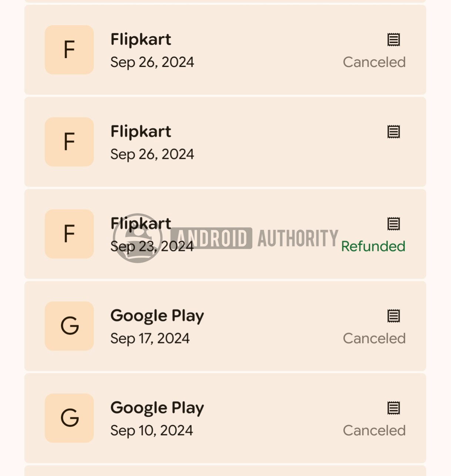
Task: Tap the Sep 26, 2024 date on canceled Flipkart
Action: (152, 62)
